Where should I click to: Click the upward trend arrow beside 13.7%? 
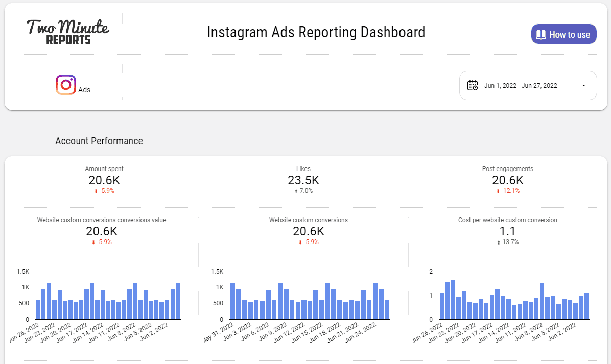click(499, 242)
